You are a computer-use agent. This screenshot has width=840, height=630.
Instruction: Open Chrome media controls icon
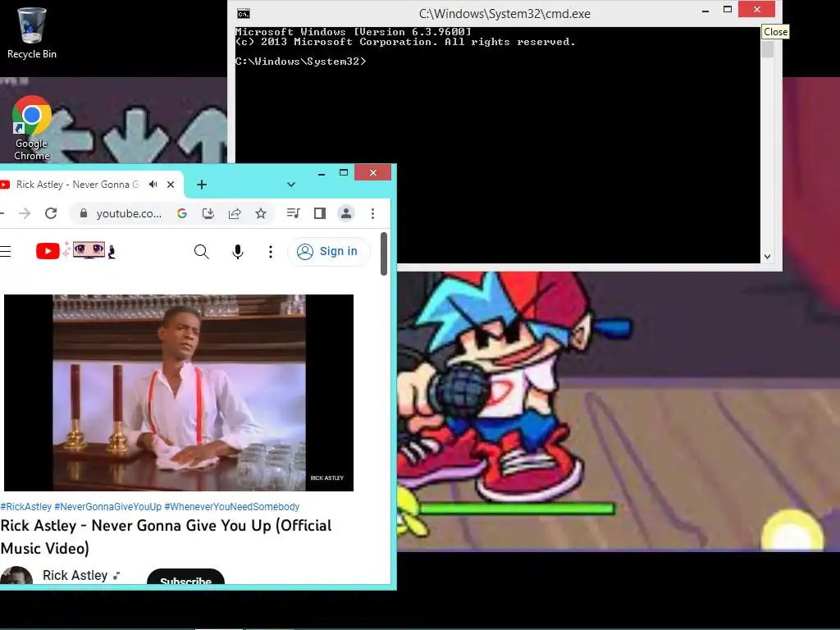[x=294, y=213]
